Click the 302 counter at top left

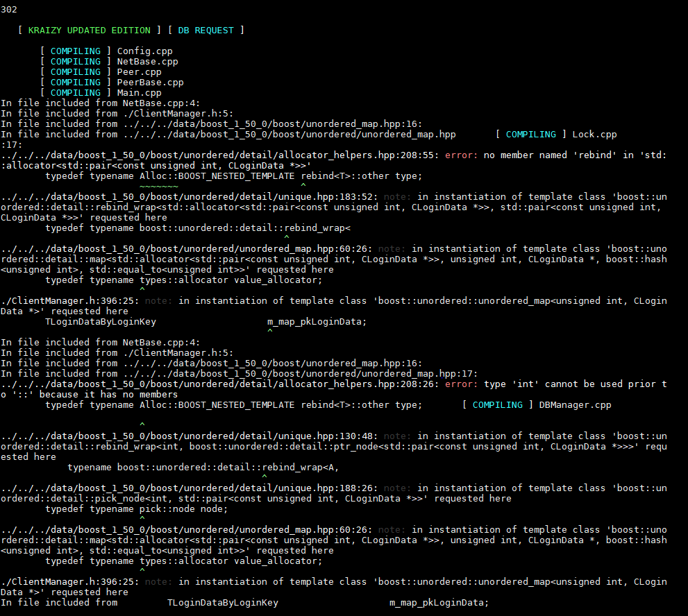[9, 9]
